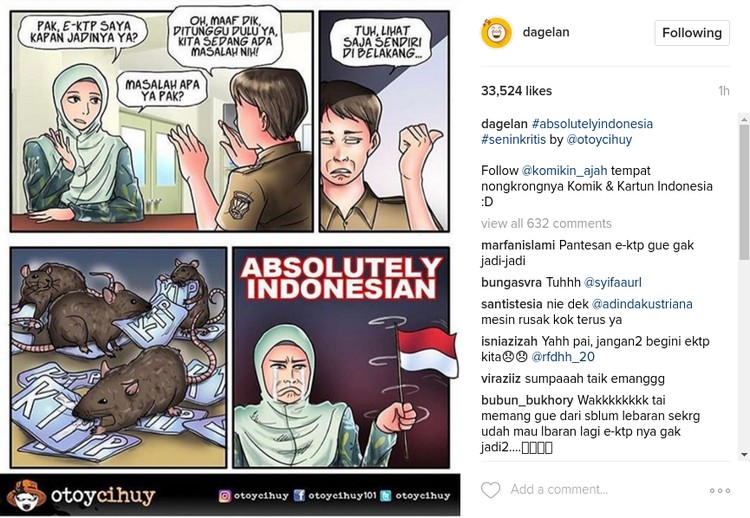Viewport: 750px width, 518px height.
Task: Open the three-dot more options menu
Action: tap(719, 490)
